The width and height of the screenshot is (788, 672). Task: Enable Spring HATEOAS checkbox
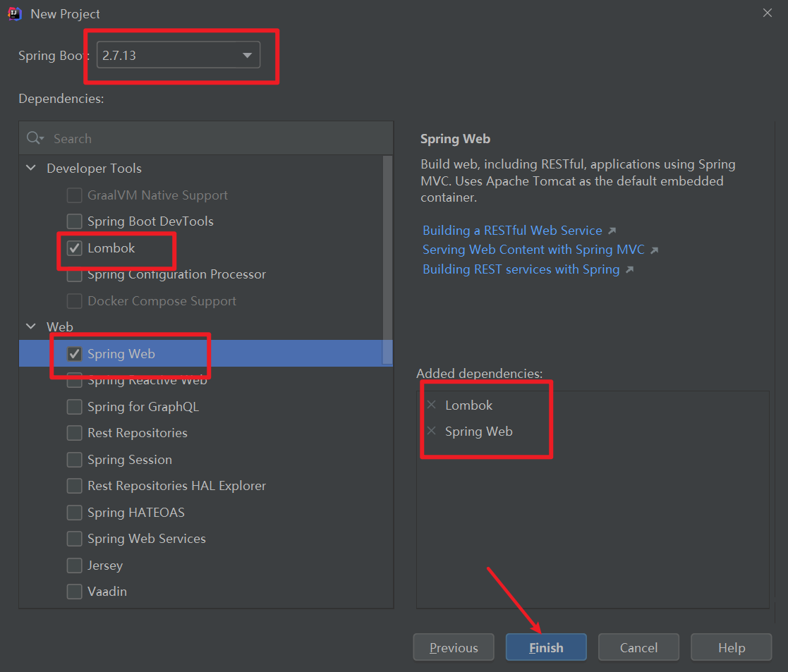coord(74,513)
